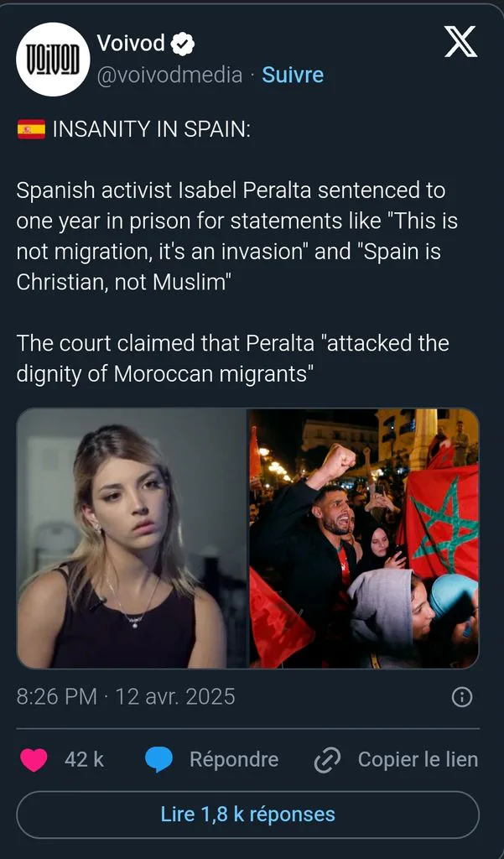Click the verified badge next to Voivod
This screenshot has height=859, width=504.
pos(183,44)
